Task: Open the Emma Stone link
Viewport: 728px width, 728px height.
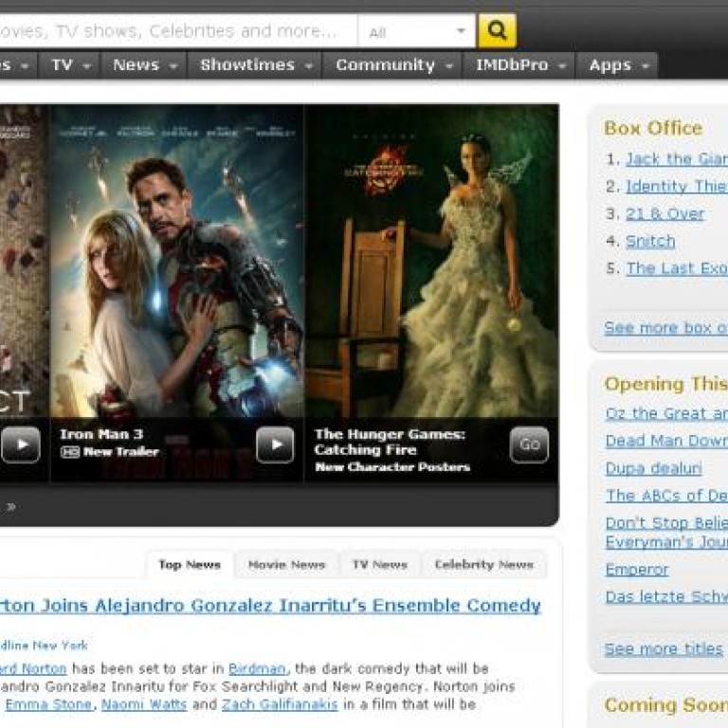Action: tap(48, 704)
